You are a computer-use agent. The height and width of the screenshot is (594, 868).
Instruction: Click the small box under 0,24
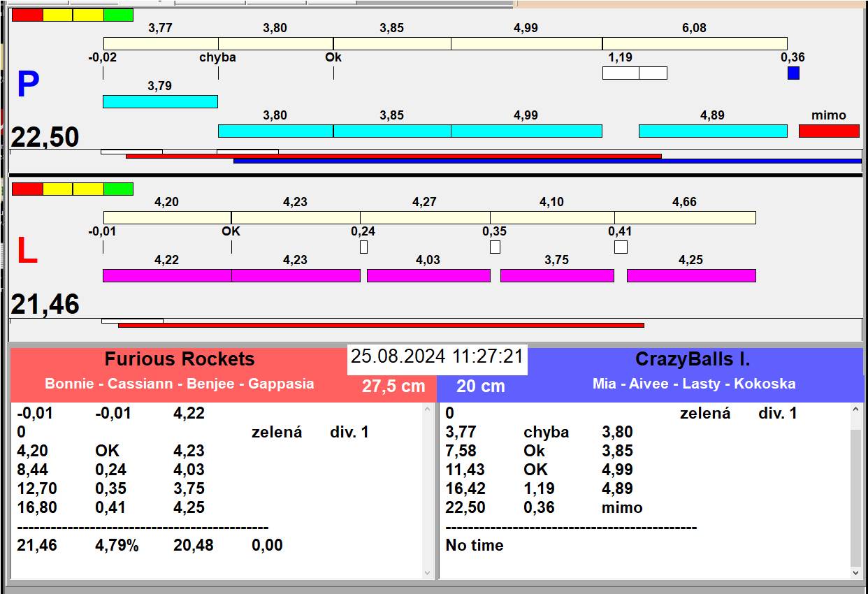coord(363,247)
